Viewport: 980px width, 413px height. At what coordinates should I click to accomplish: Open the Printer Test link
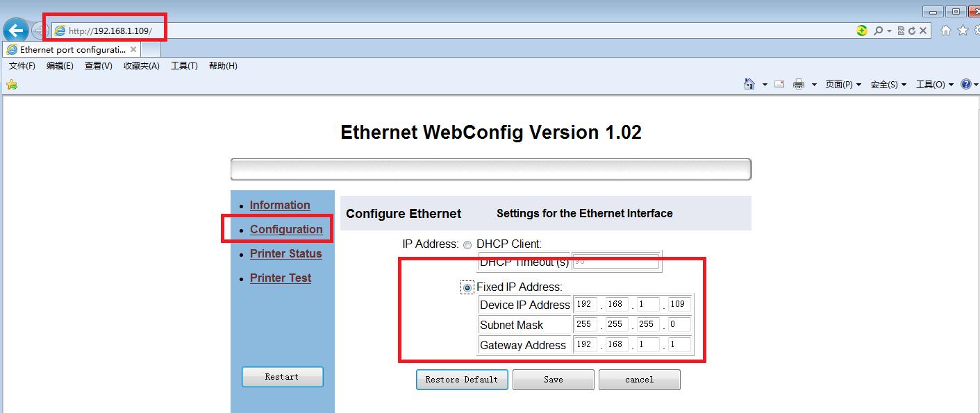(281, 278)
